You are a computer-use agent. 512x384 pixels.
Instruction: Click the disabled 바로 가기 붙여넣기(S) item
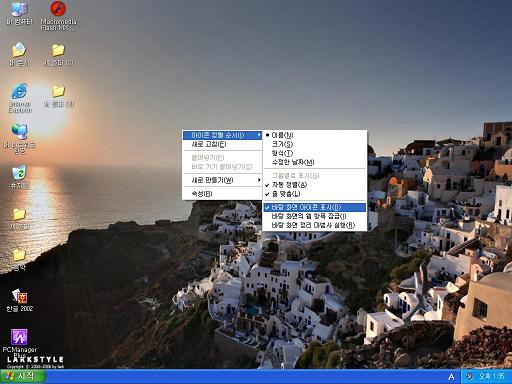[222, 167]
